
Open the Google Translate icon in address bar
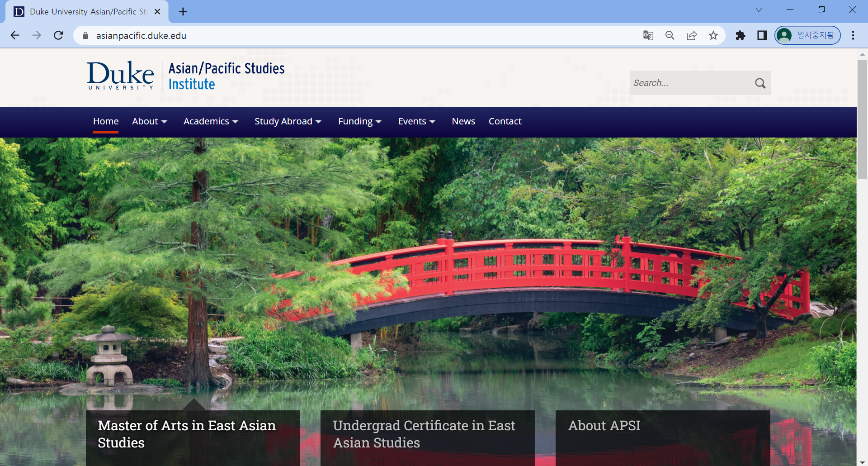pyautogui.click(x=648, y=35)
